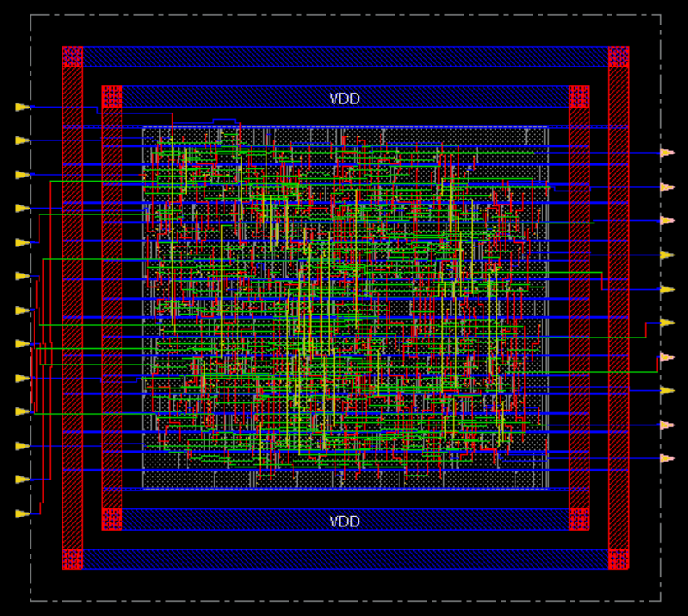The height and width of the screenshot is (616, 688).
Task: Select the inner VDD ring's left red stripe
Action: click(x=112, y=308)
